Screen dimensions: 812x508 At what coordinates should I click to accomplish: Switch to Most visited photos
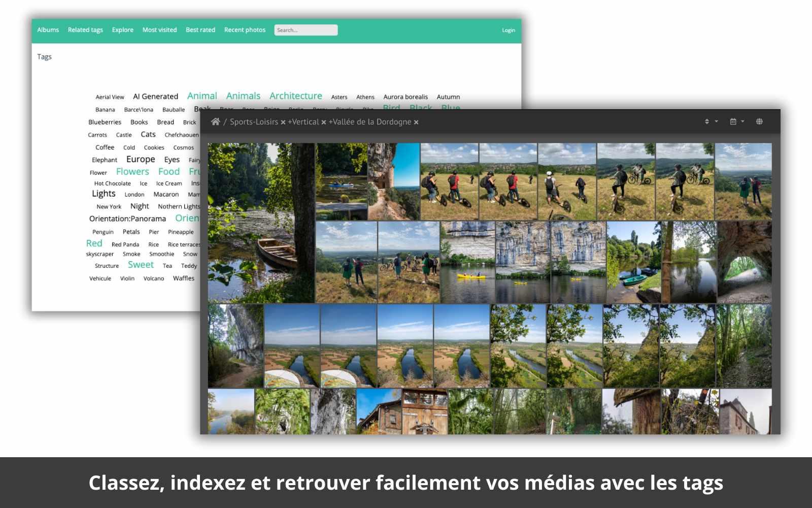[159, 30]
